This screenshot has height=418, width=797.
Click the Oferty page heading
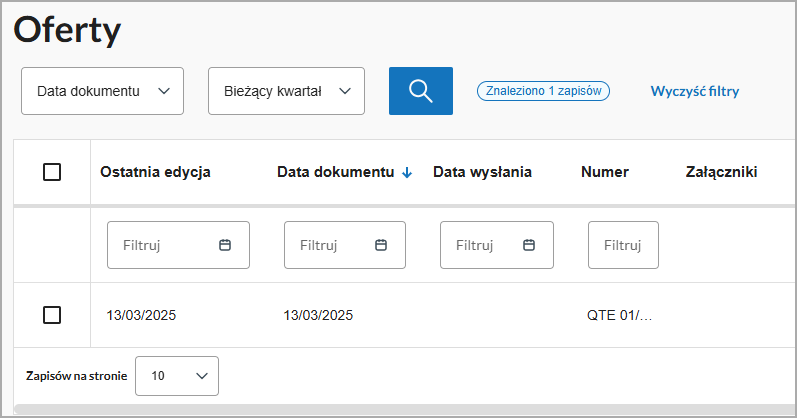click(x=67, y=31)
